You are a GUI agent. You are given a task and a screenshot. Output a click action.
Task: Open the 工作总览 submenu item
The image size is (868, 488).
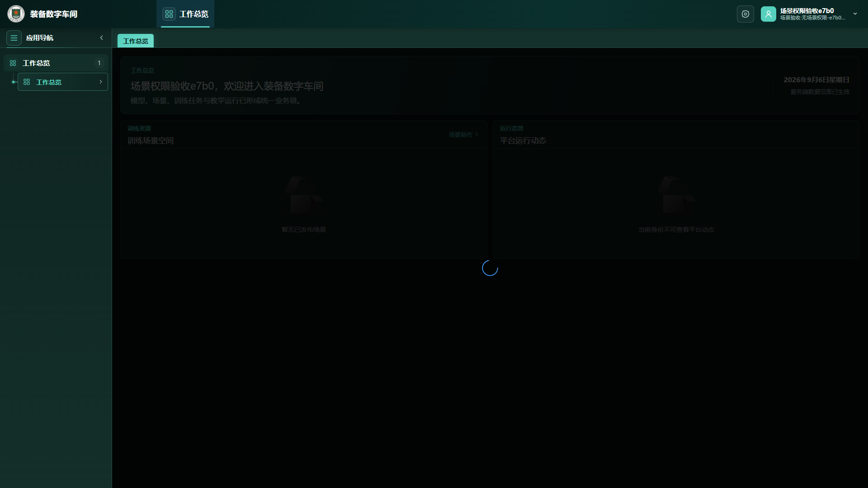tap(63, 82)
